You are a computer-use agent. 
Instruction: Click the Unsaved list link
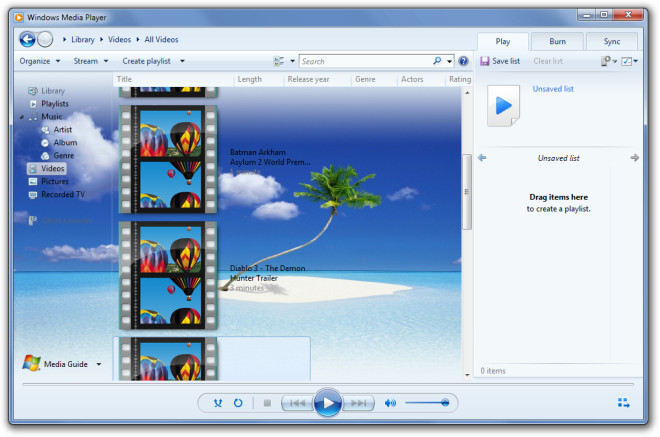pyautogui.click(x=553, y=89)
